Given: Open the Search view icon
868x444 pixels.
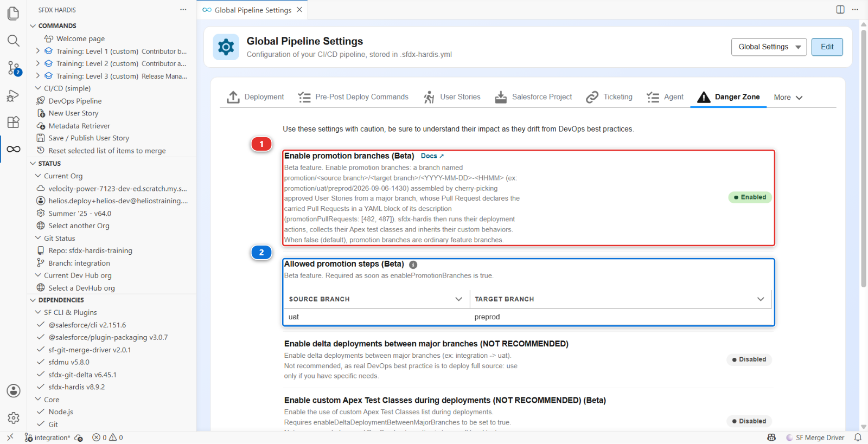Looking at the screenshot, I should (x=14, y=41).
